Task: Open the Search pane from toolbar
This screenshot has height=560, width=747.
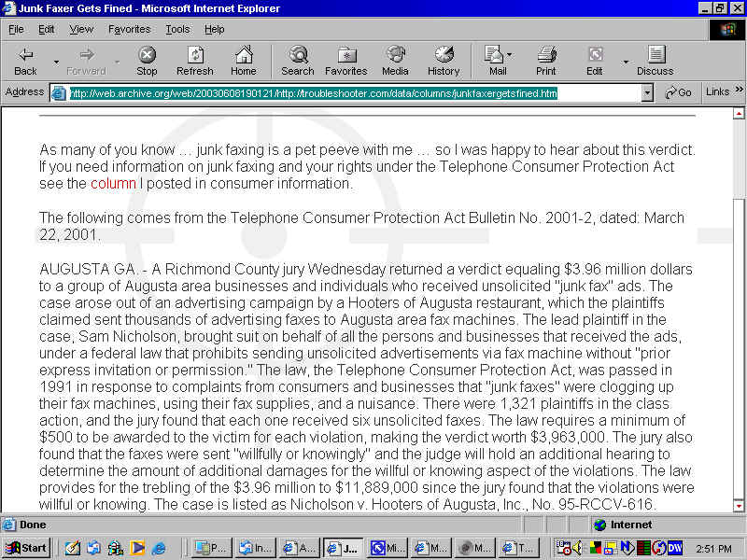Action: (x=298, y=61)
